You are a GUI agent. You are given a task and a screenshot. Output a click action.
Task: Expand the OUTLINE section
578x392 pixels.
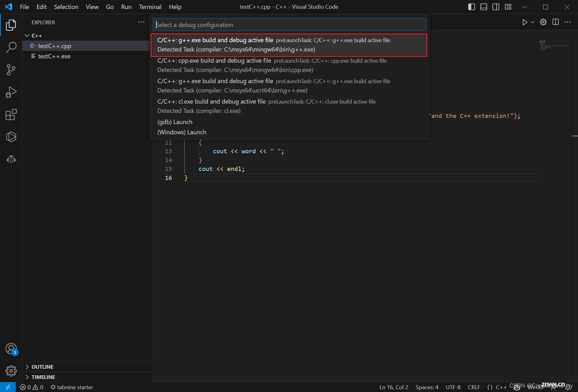click(x=87, y=367)
